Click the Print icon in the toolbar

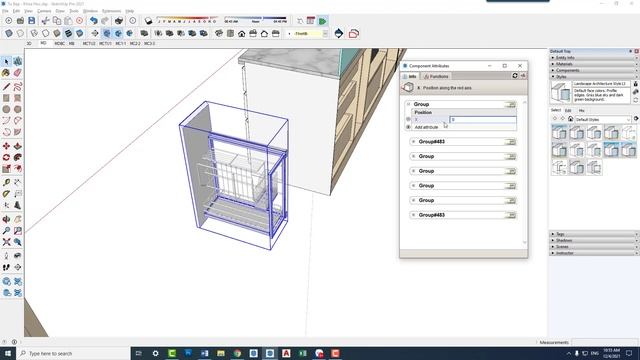tap(119, 20)
